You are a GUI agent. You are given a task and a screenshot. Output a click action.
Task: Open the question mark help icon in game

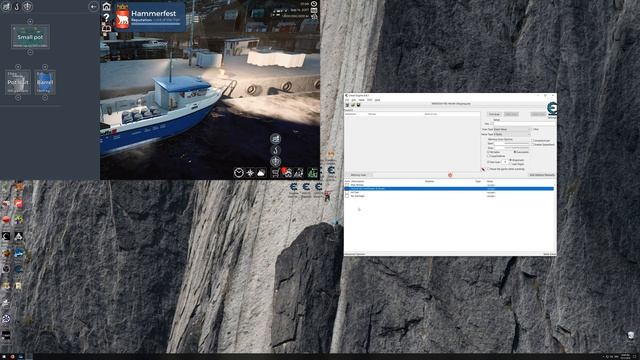pyautogui.click(x=107, y=18)
